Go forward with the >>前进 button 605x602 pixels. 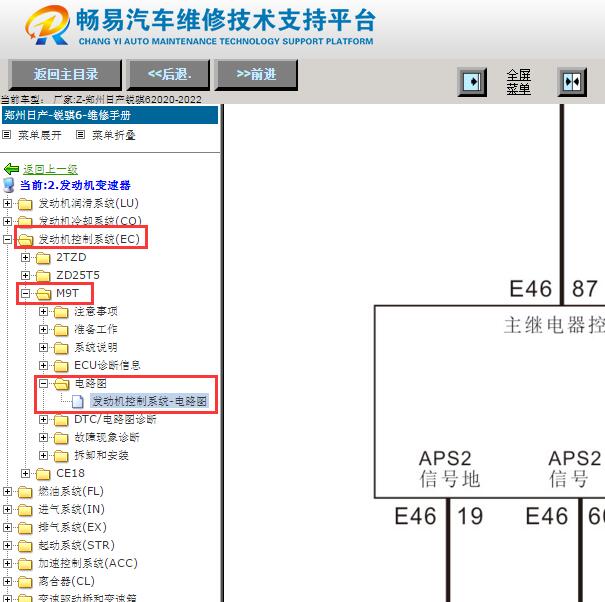pyautogui.click(x=256, y=74)
